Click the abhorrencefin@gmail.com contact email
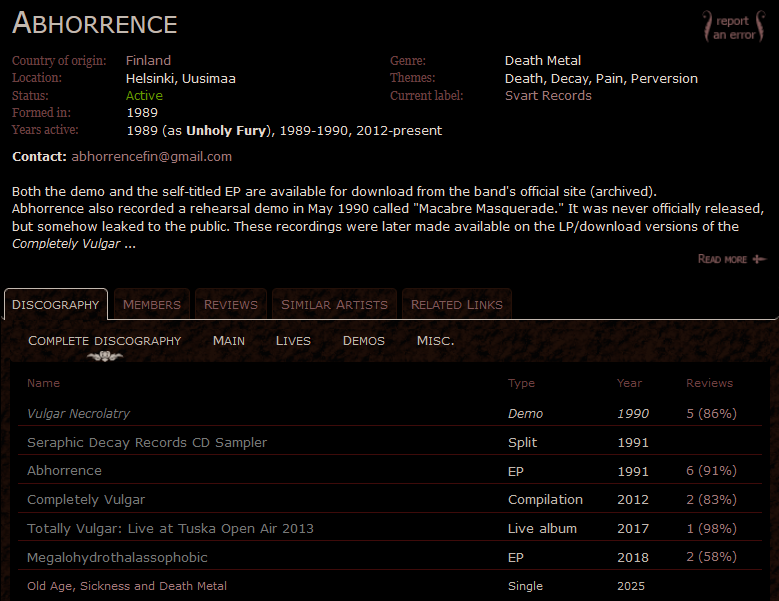This screenshot has height=601, width=779. tap(152, 156)
